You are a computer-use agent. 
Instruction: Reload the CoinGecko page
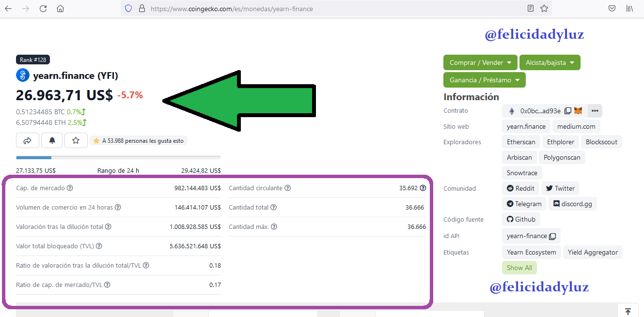click(43, 8)
